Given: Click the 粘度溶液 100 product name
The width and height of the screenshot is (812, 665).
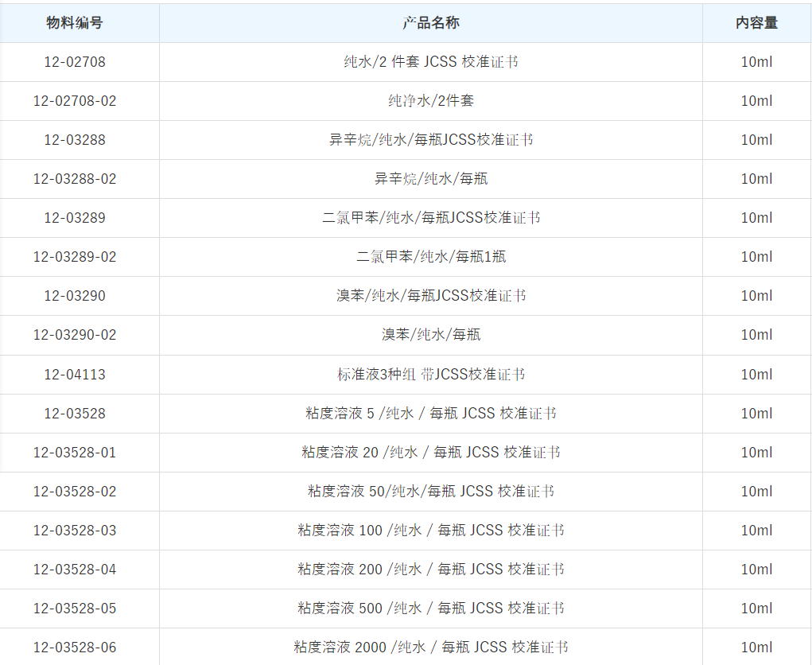Looking at the screenshot, I should 430,531.
